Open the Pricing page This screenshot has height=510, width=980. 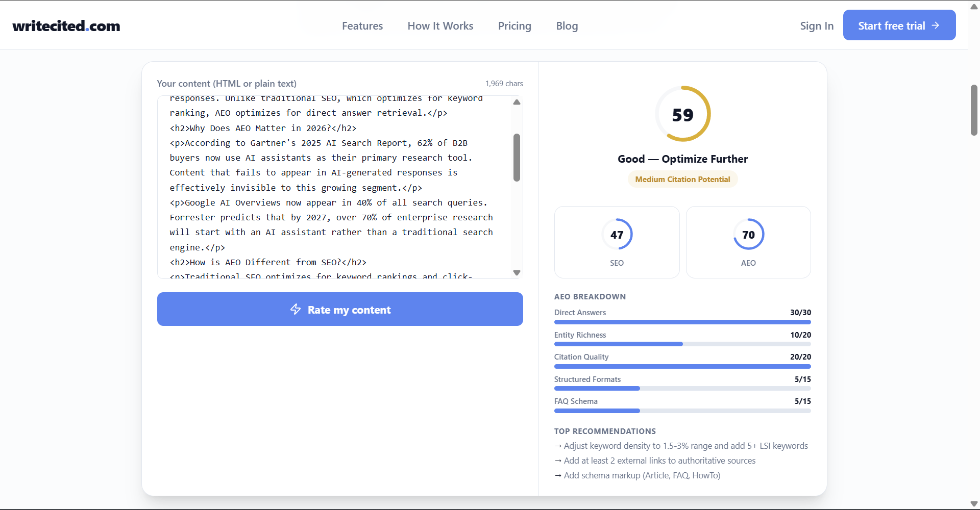click(x=514, y=26)
